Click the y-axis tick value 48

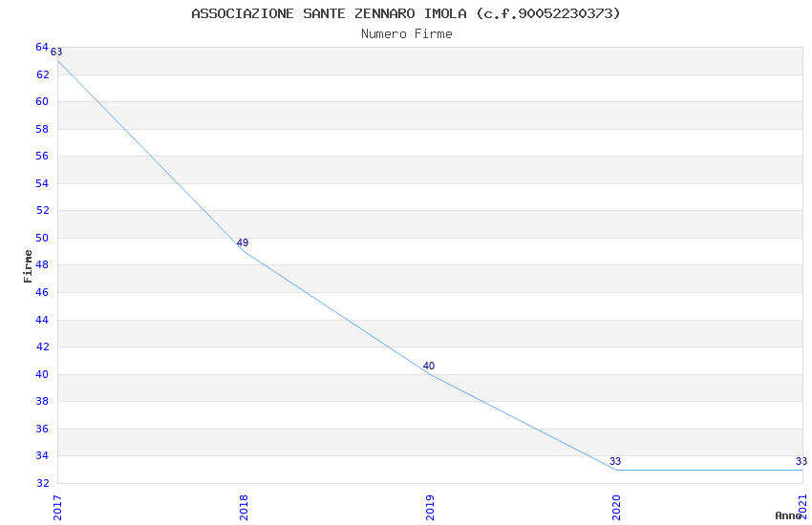tap(42, 264)
